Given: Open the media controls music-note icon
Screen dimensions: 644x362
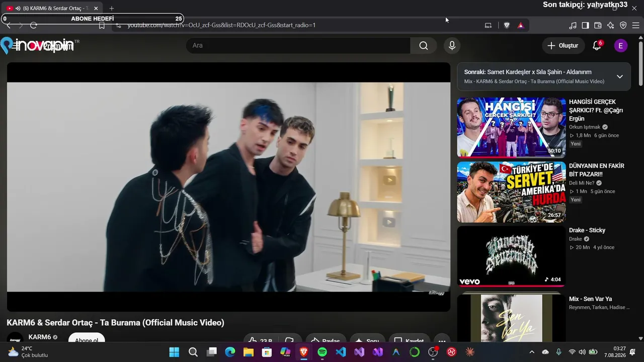Looking at the screenshot, I should click(573, 25).
